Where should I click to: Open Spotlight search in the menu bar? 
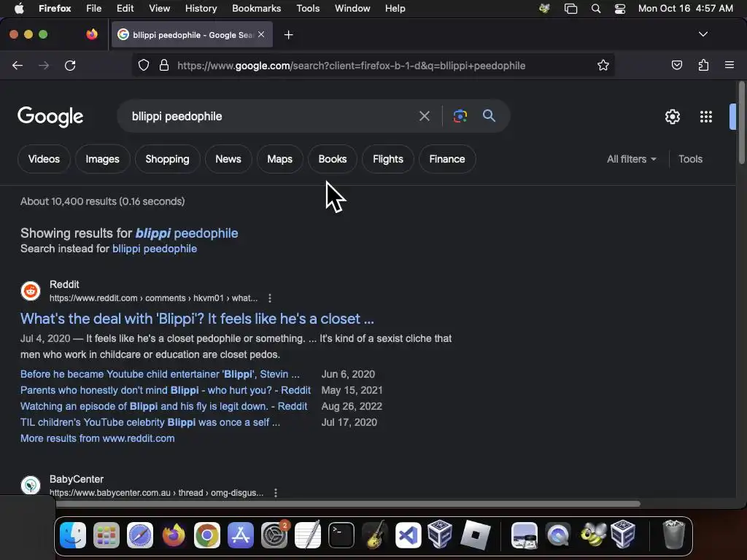(595, 9)
